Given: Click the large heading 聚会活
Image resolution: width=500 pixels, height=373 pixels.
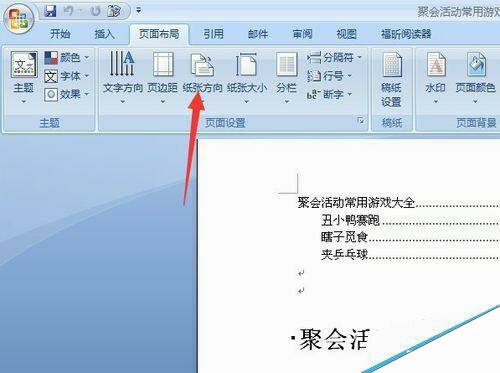Looking at the screenshot, I should 334,339.
